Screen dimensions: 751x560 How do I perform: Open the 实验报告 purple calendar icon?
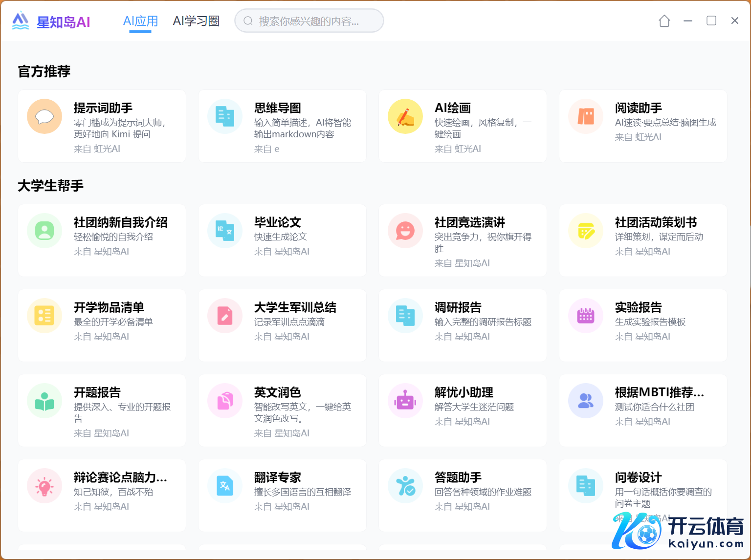coord(586,316)
